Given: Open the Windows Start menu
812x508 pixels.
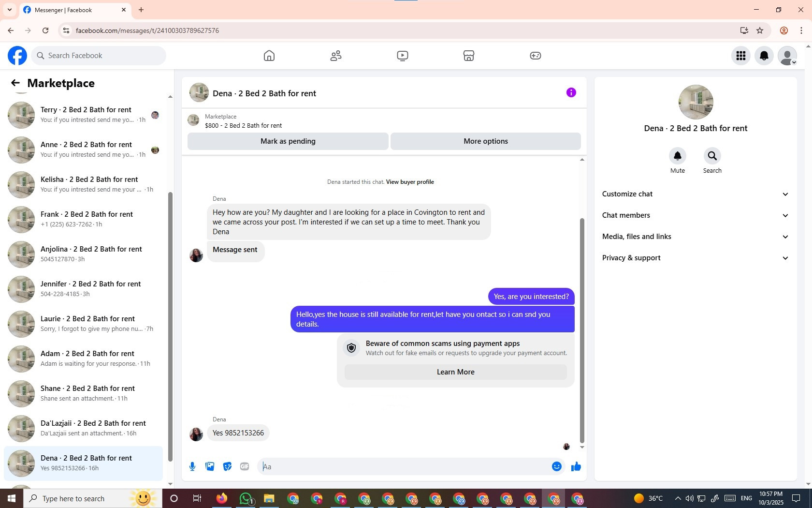Looking at the screenshot, I should click(x=12, y=498).
